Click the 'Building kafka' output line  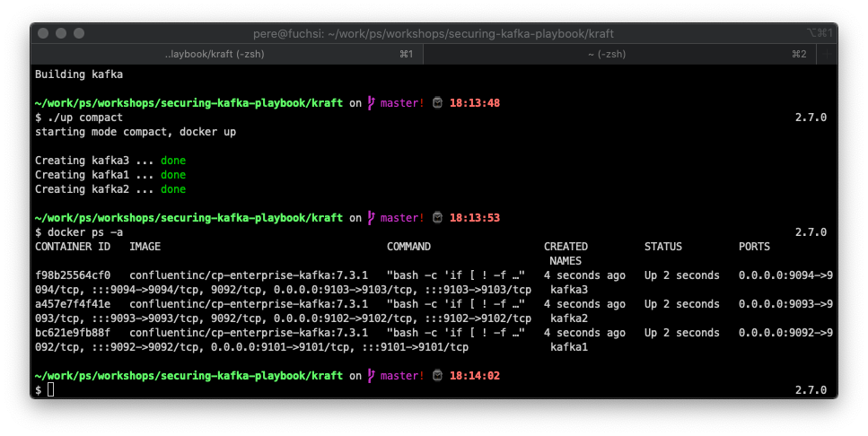pyautogui.click(x=79, y=74)
